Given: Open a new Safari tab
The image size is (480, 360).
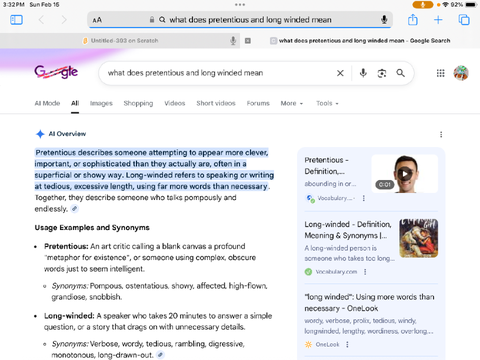Looking at the screenshot, I should (438, 20).
